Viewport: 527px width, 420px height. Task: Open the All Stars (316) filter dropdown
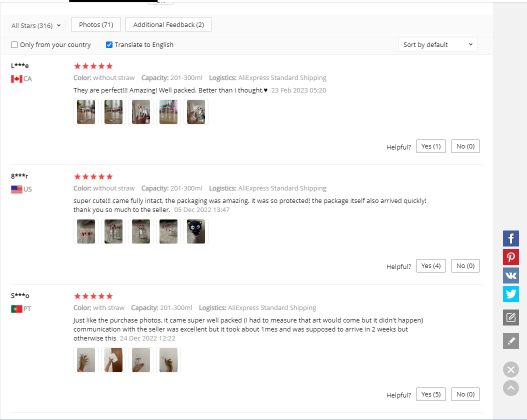pyautogui.click(x=36, y=25)
